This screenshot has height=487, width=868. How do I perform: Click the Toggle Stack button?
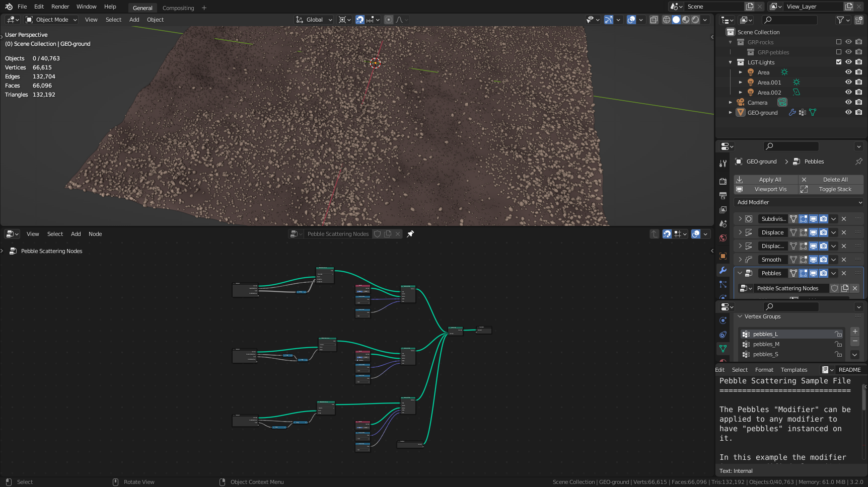pyautogui.click(x=835, y=189)
